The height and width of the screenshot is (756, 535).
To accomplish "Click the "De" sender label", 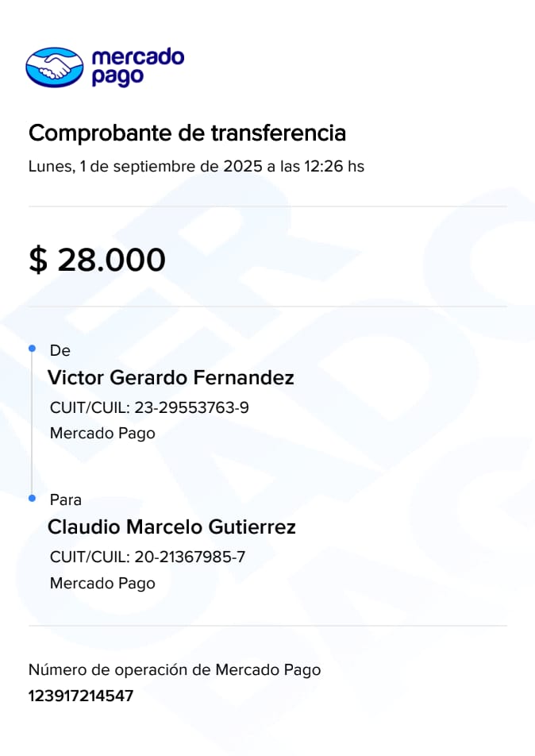I will tap(60, 350).
